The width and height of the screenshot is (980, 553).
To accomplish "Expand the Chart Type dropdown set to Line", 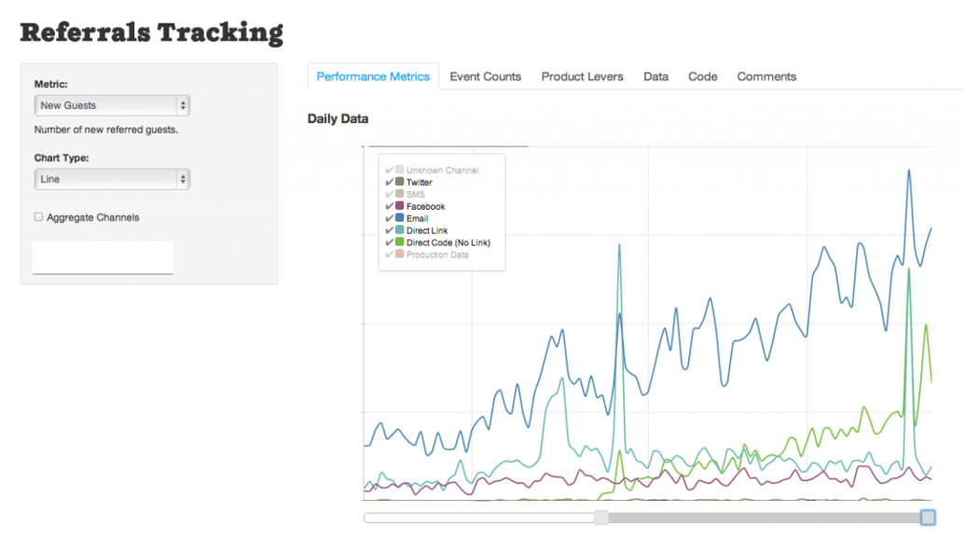I will [111, 179].
